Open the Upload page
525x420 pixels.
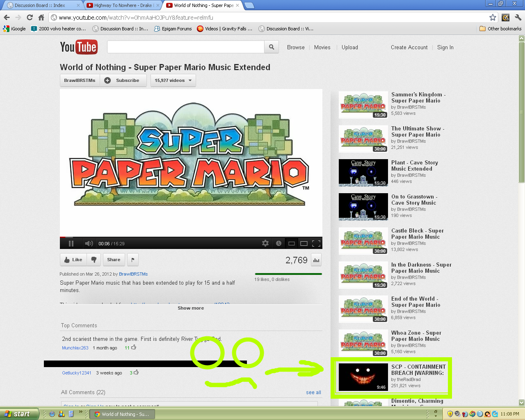[350, 48]
